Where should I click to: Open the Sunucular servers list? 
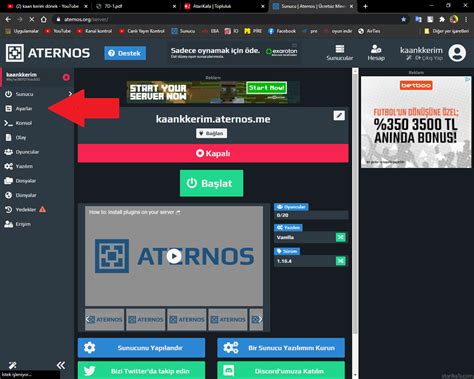click(340, 53)
